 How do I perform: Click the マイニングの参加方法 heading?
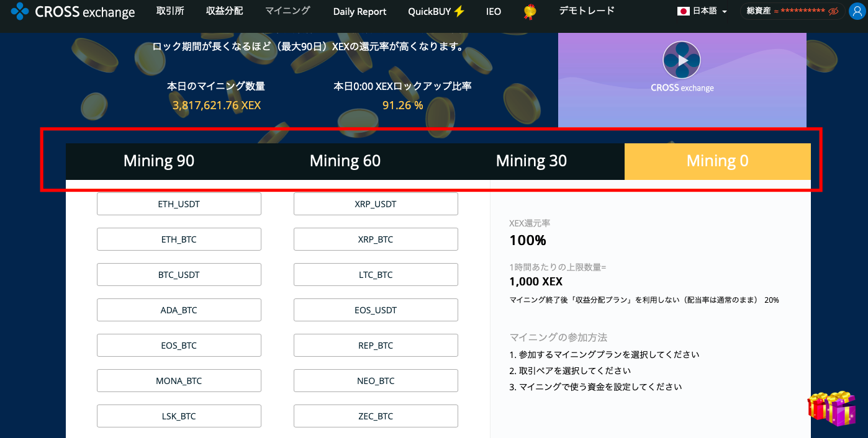tap(558, 337)
